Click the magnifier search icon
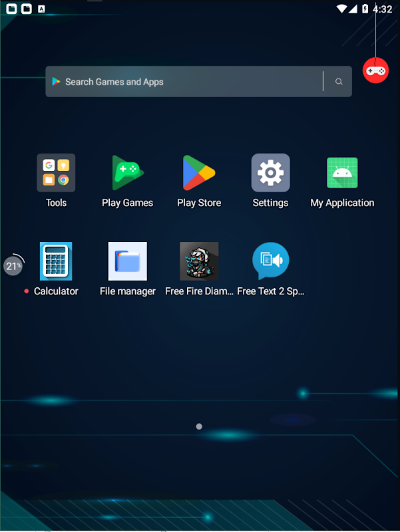400x532 pixels. coord(339,81)
